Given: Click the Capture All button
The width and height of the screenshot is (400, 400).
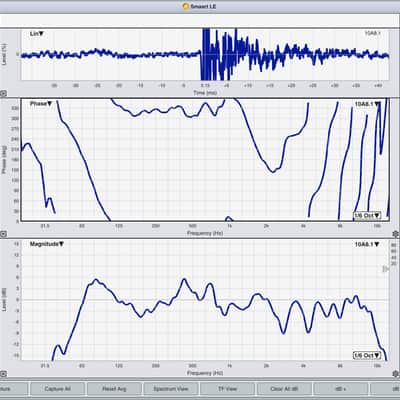Looking at the screenshot, I should tap(57, 389).
